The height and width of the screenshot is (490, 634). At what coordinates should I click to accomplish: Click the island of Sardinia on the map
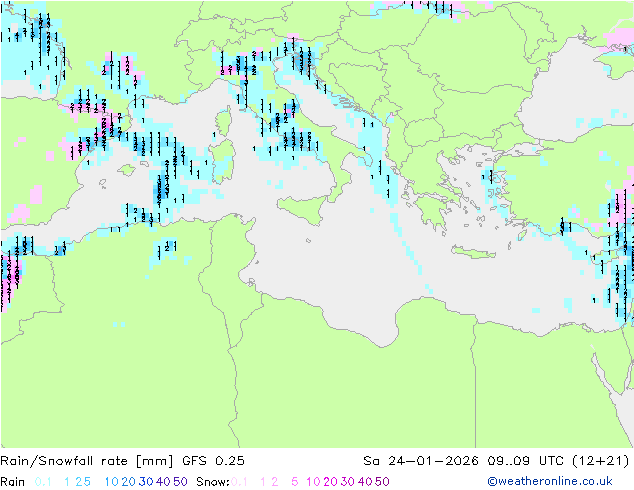pyautogui.click(x=222, y=162)
